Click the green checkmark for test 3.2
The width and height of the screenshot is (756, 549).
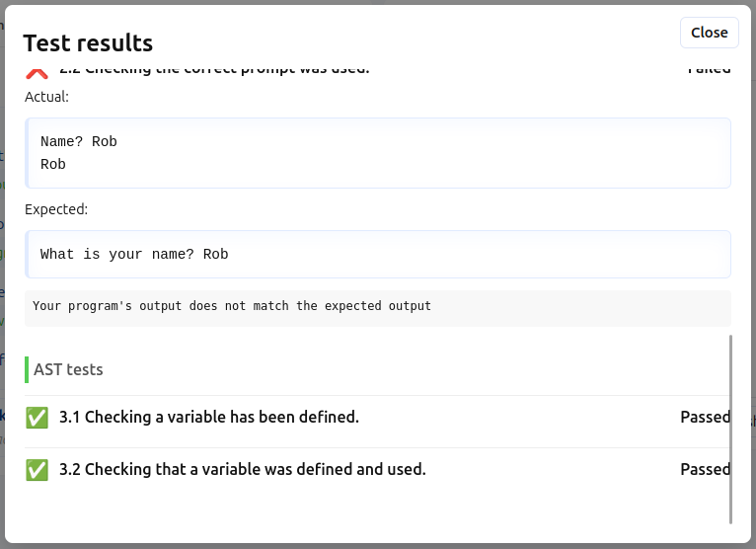click(x=37, y=469)
